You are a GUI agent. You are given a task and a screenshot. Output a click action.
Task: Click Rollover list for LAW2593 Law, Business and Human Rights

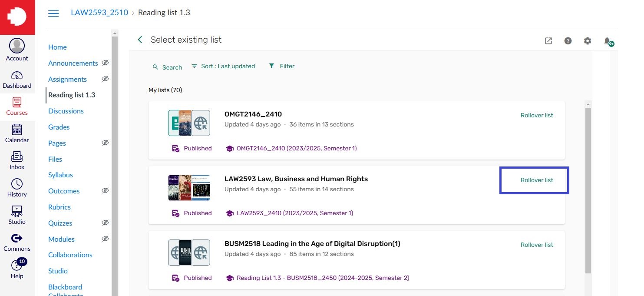(537, 180)
